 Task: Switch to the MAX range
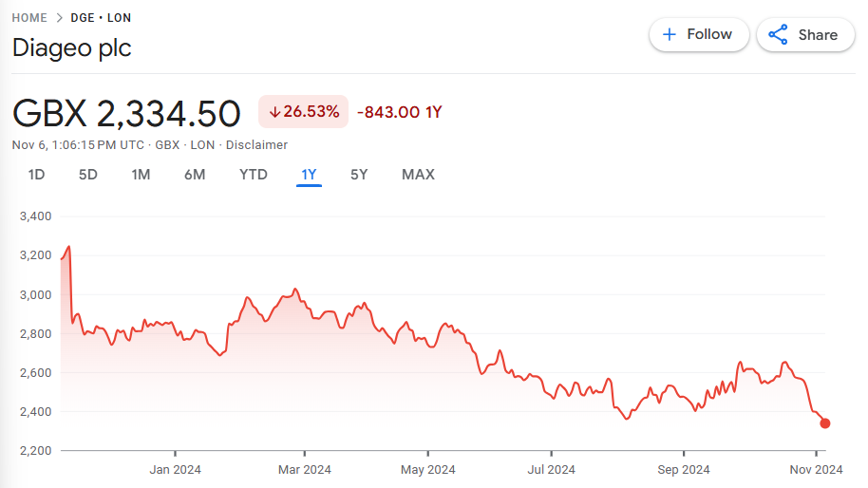(x=418, y=175)
